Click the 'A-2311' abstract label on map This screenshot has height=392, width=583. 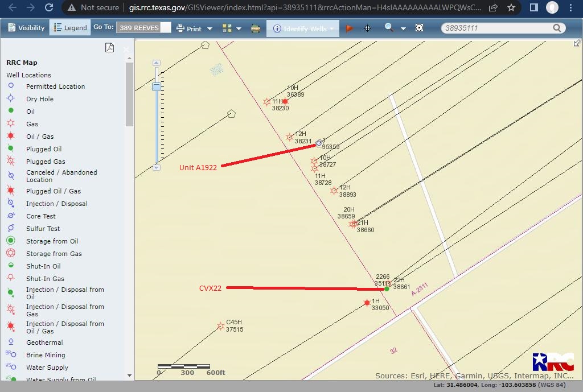[420, 290]
